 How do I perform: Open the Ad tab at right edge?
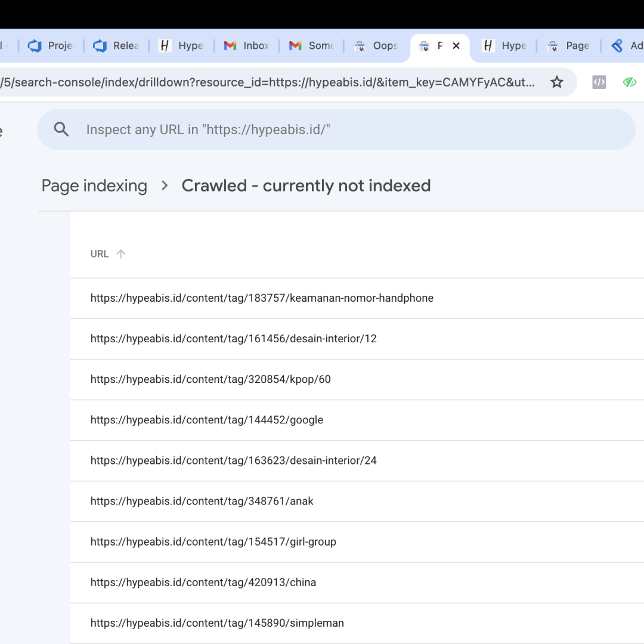(x=626, y=45)
